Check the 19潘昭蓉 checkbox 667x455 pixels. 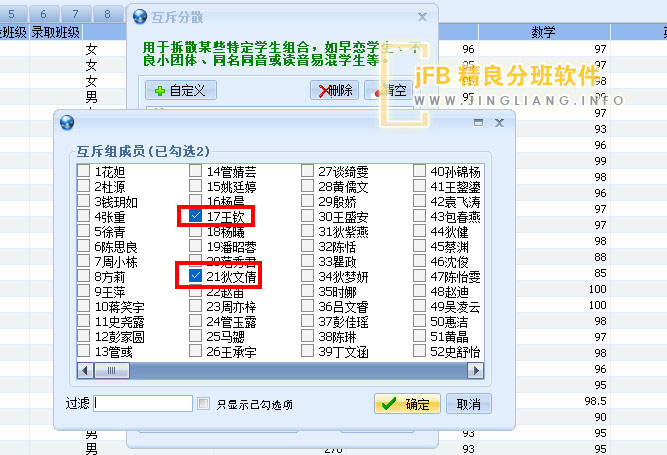(x=195, y=246)
